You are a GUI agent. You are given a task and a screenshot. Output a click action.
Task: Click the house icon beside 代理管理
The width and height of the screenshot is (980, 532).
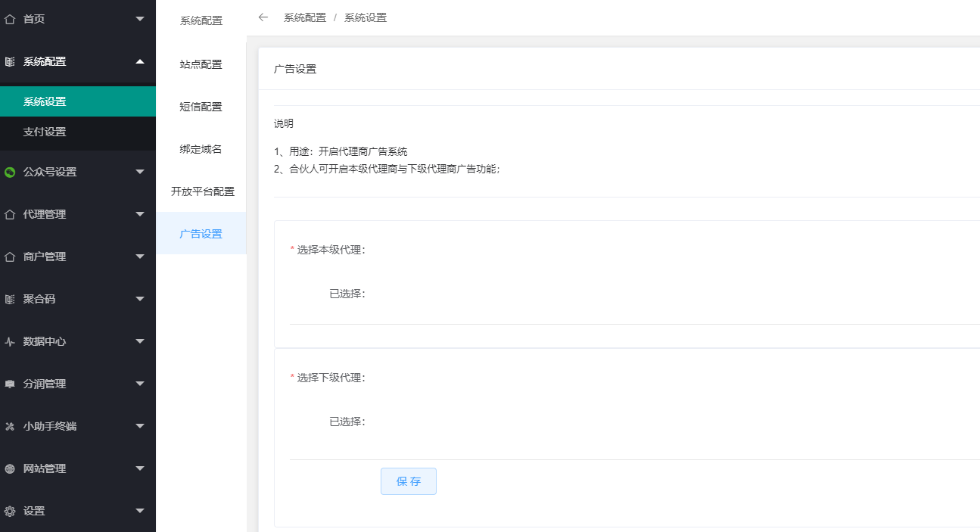coord(10,214)
